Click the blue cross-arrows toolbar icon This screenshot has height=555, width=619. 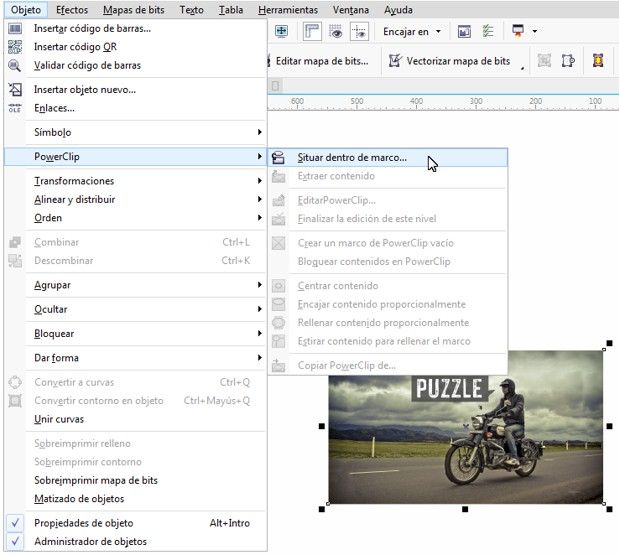click(x=281, y=31)
